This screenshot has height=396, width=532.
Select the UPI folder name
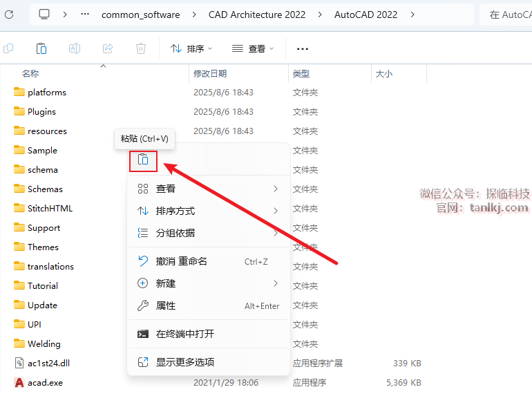[x=35, y=324]
